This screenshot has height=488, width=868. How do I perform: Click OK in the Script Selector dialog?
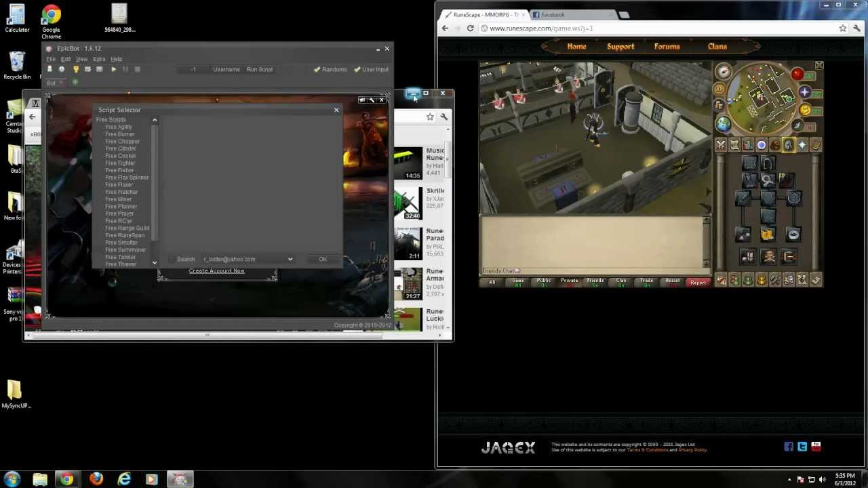[323, 259]
